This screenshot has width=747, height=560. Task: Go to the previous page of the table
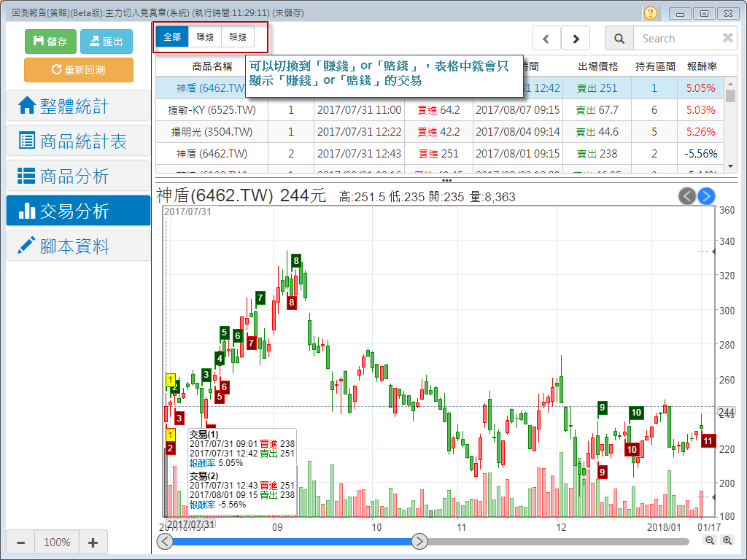coord(546,39)
